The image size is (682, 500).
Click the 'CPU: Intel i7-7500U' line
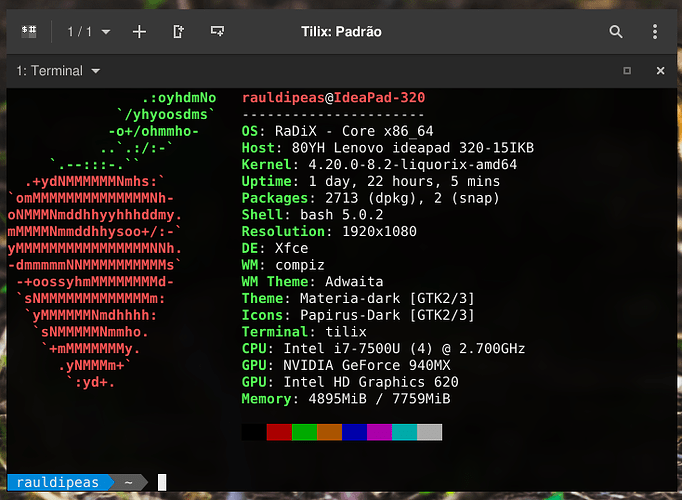coord(383,349)
